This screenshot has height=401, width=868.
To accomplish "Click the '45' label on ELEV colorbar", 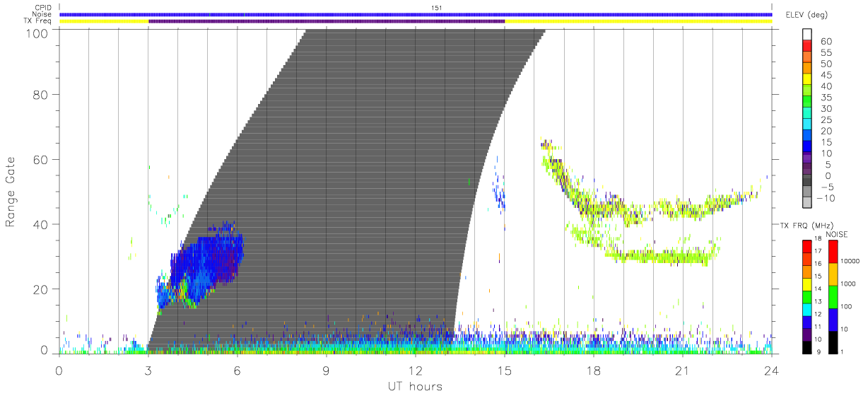I will click(x=828, y=75).
